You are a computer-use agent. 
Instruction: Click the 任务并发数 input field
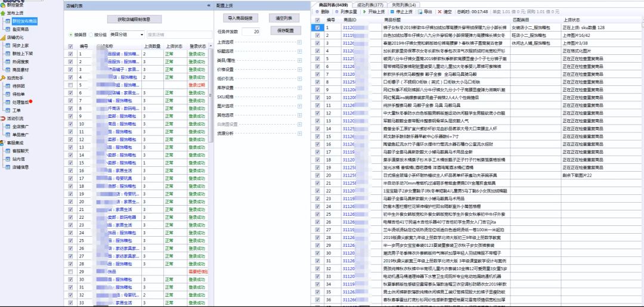[x=250, y=32]
